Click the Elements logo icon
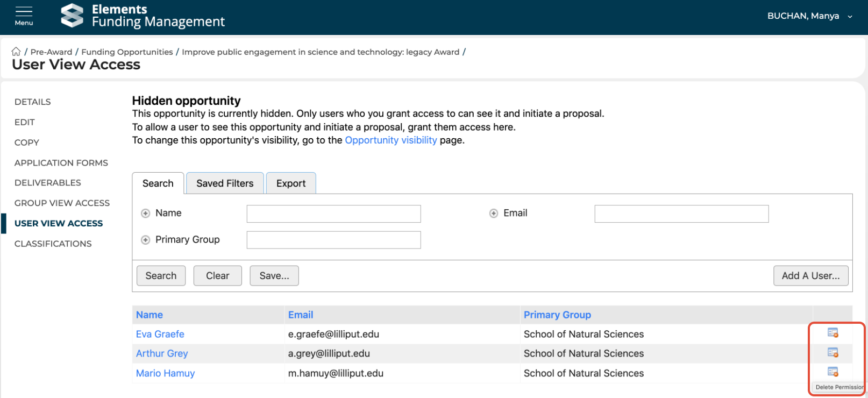The image size is (868, 398). coord(72,16)
